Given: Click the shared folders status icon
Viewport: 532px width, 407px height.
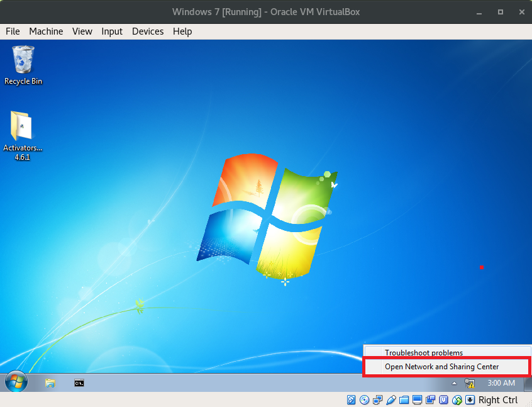Looking at the screenshot, I should [x=404, y=400].
